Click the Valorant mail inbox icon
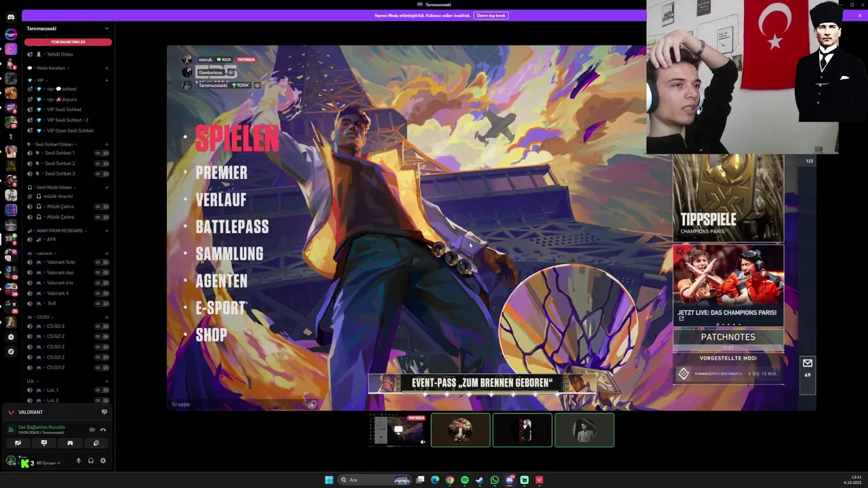The height and width of the screenshot is (488, 868). [807, 363]
